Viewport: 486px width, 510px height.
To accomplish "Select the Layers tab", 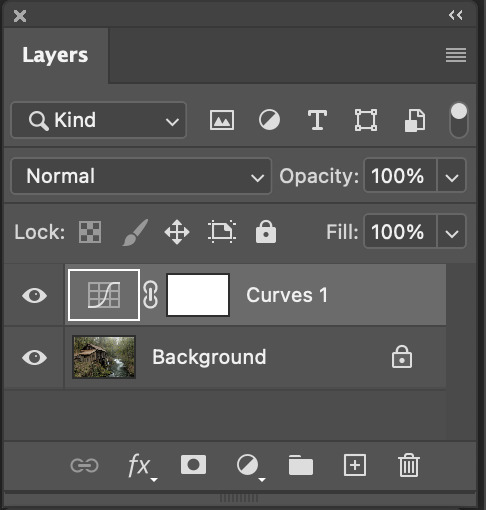I will tap(55, 55).
